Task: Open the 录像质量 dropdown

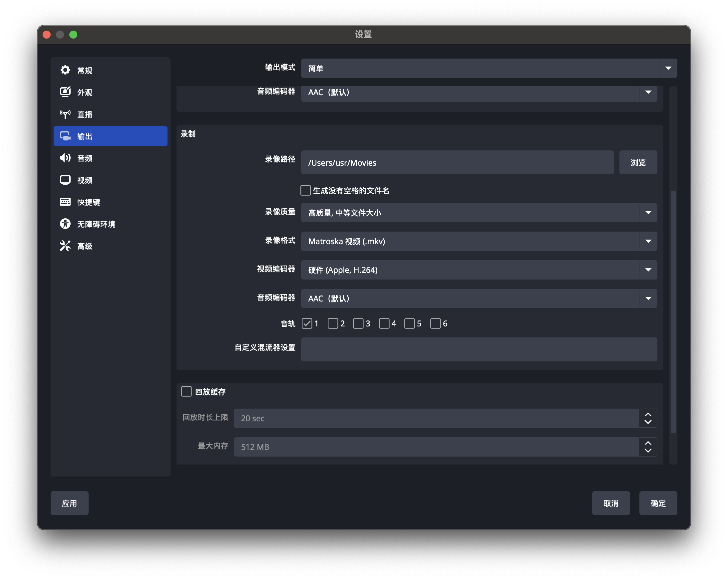Action: pyautogui.click(x=479, y=213)
